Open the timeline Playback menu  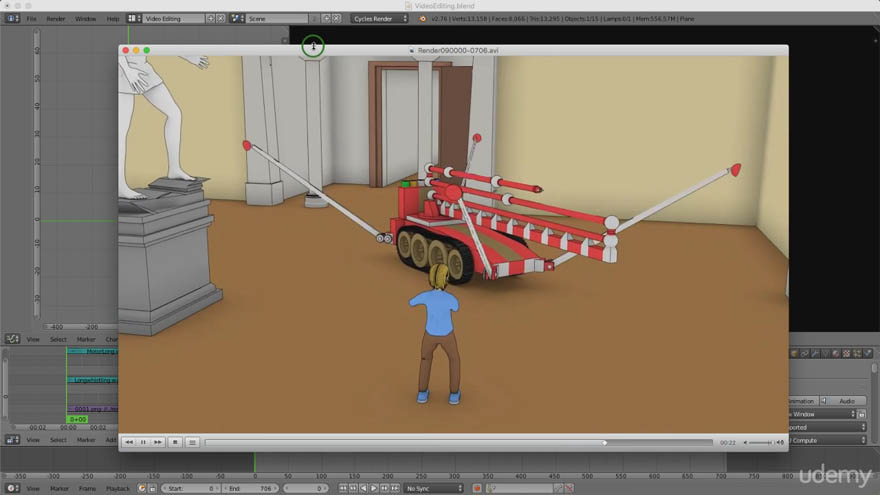click(117, 488)
